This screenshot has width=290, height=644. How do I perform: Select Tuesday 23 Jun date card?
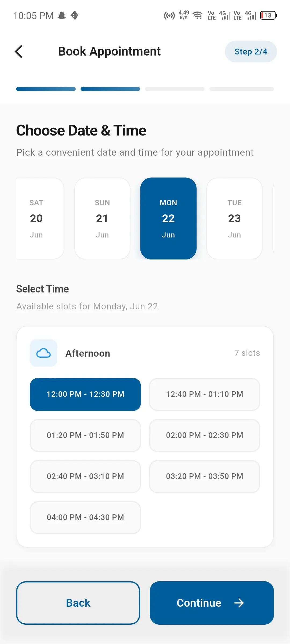(x=234, y=218)
